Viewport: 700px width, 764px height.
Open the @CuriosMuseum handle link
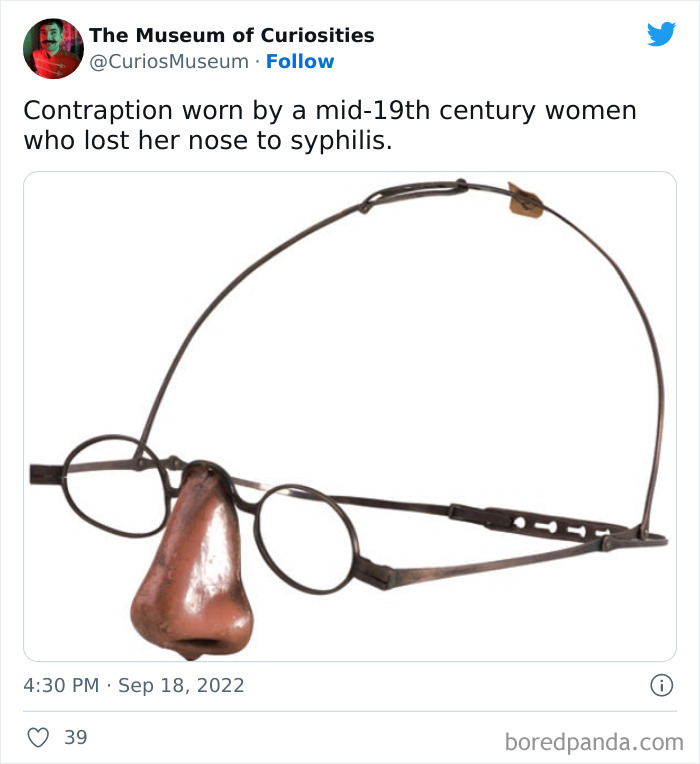(169, 62)
